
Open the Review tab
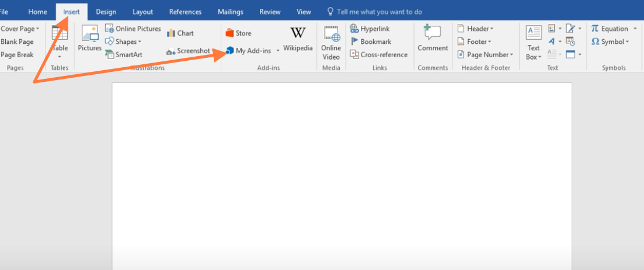[270, 12]
